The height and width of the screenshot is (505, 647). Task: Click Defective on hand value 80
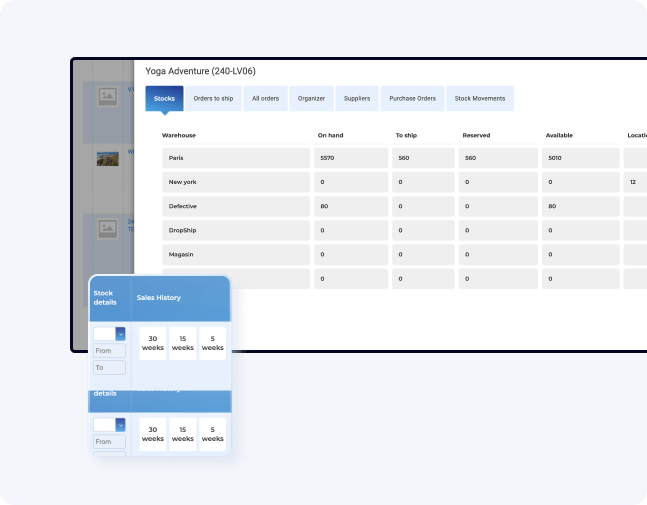[x=351, y=206]
